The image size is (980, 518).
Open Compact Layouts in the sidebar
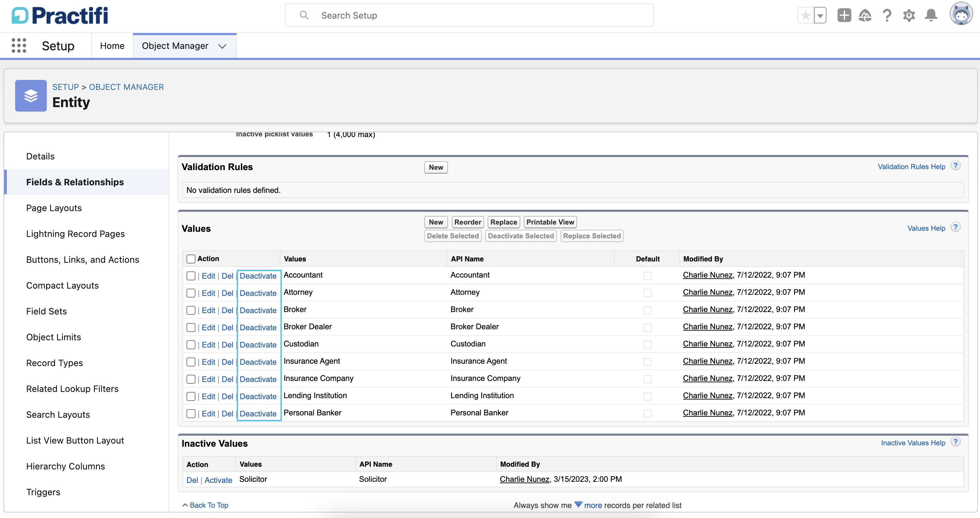62,286
